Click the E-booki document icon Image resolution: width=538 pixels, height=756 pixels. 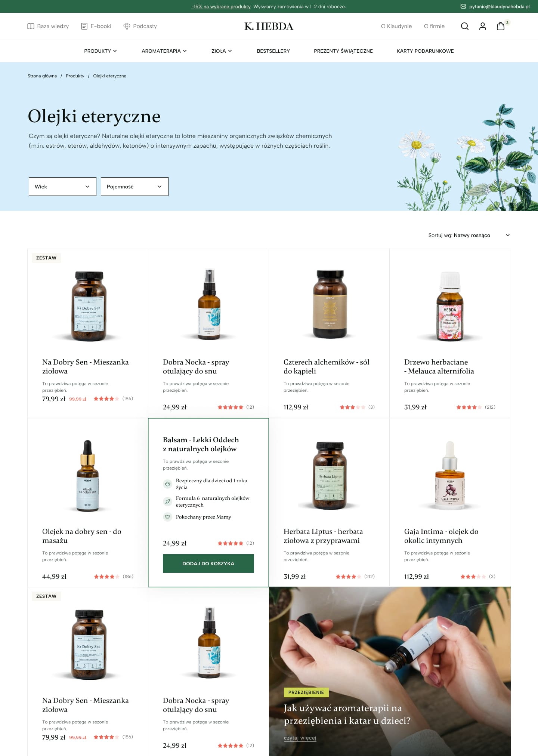click(x=84, y=26)
